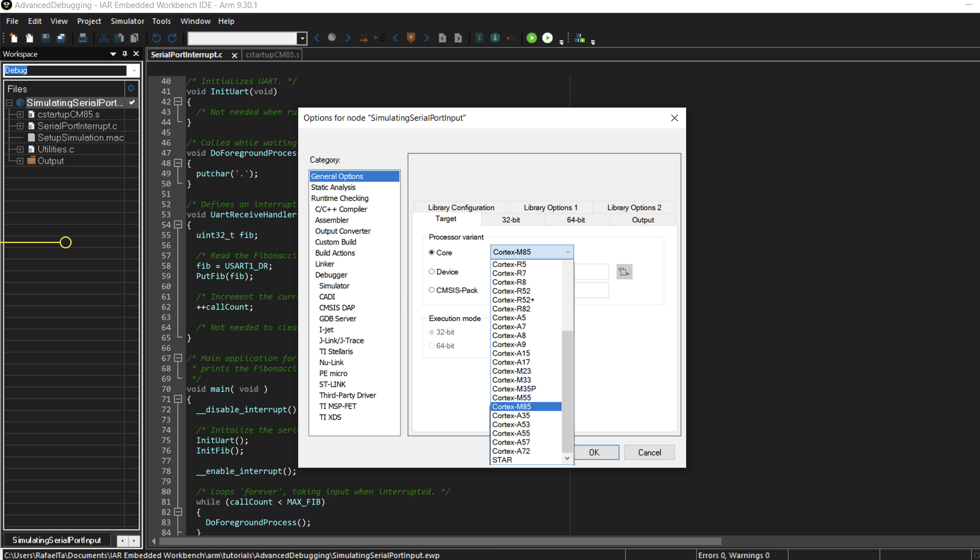Click the Print icon in the toolbar

(x=82, y=38)
